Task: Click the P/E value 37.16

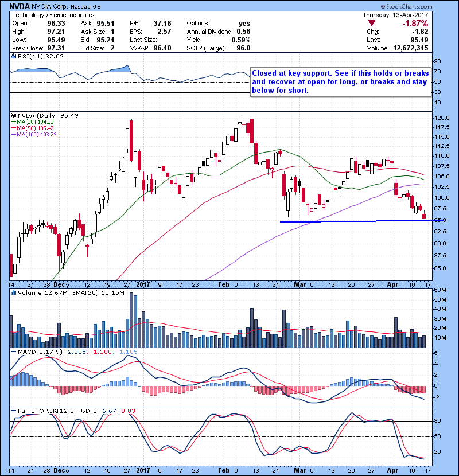Action: 162,24
